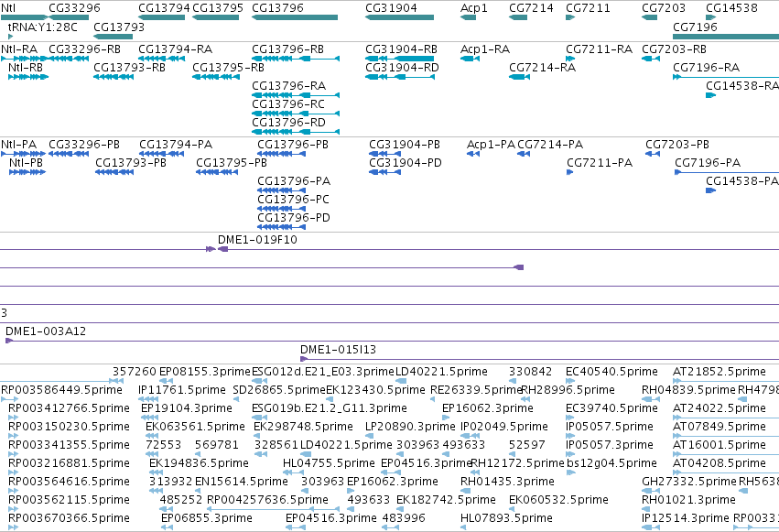This screenshot has width=779, height=532.
Task: Click the CG14538 gene label
Action: click(731, 8)
